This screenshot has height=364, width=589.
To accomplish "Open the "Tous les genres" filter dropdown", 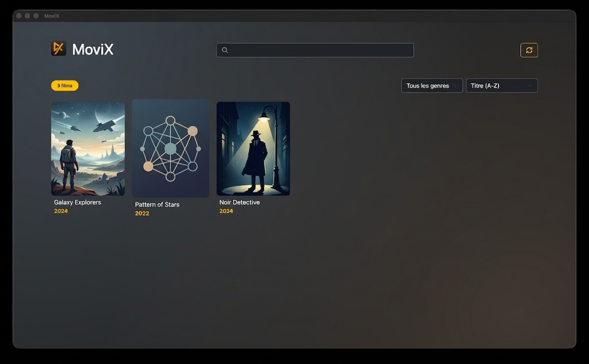I will point(431,85).
